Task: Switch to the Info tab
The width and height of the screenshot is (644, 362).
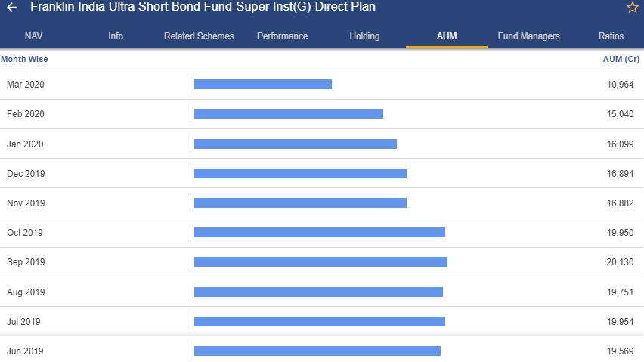Action: click(116, 36)
